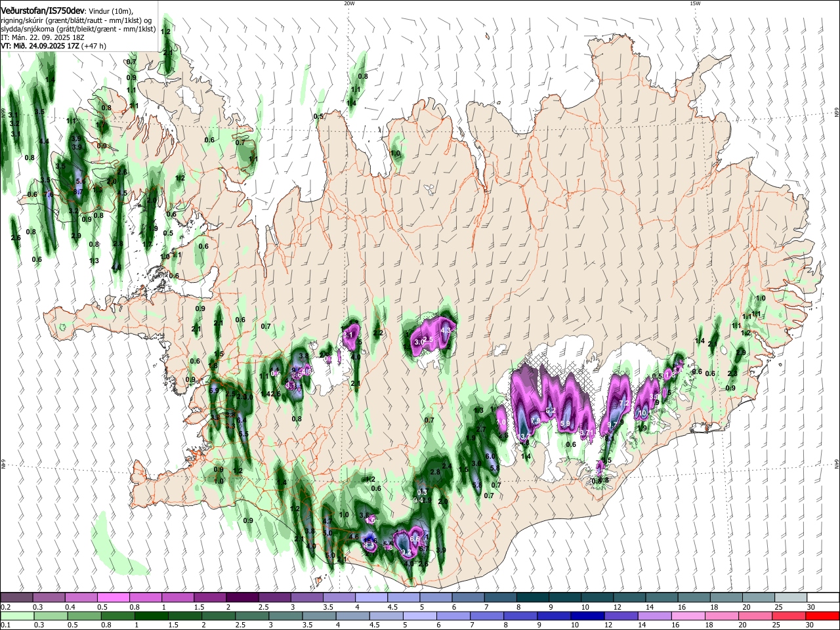
Task: Select the darkest purple snow swatch between 2 and 2.5
Action: pos(242,598)
